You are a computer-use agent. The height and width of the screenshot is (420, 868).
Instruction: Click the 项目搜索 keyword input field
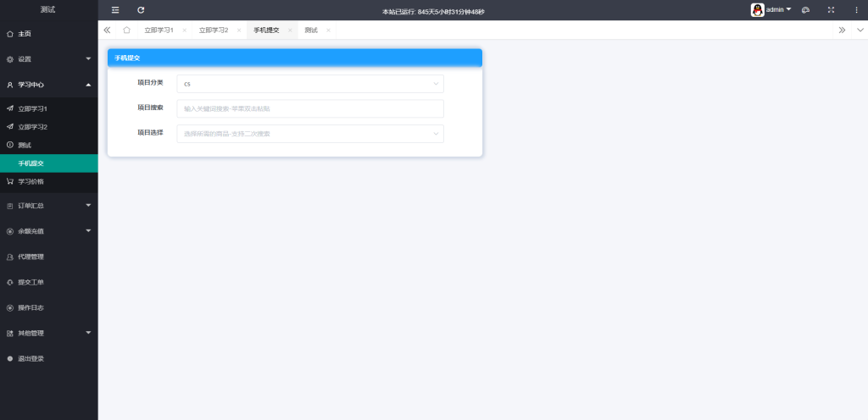(x=309, y=108)
